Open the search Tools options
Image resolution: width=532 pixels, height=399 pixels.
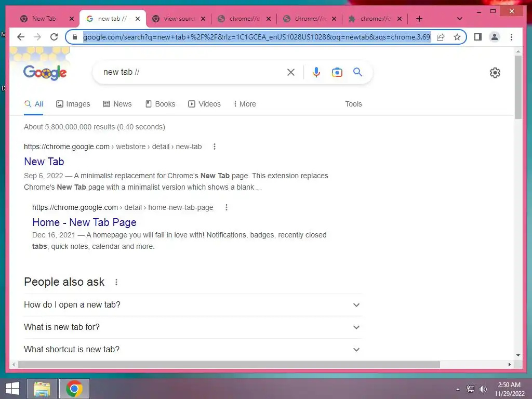tap(353, 104)
